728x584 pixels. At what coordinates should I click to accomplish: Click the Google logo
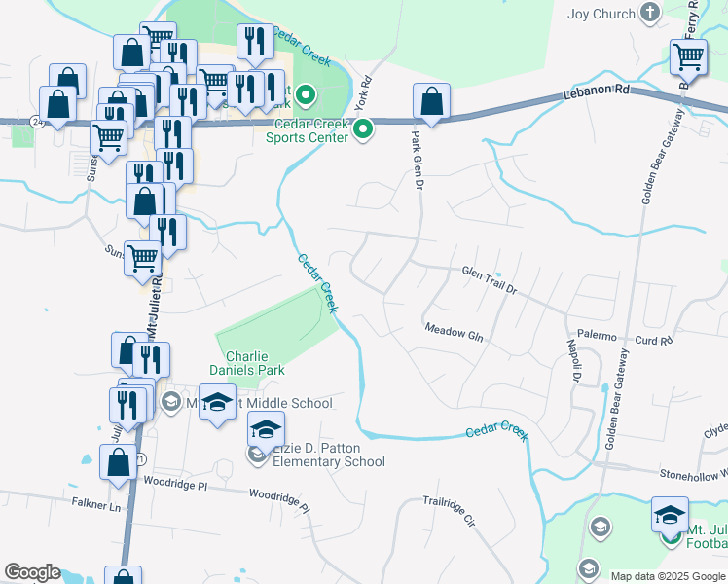33,572
